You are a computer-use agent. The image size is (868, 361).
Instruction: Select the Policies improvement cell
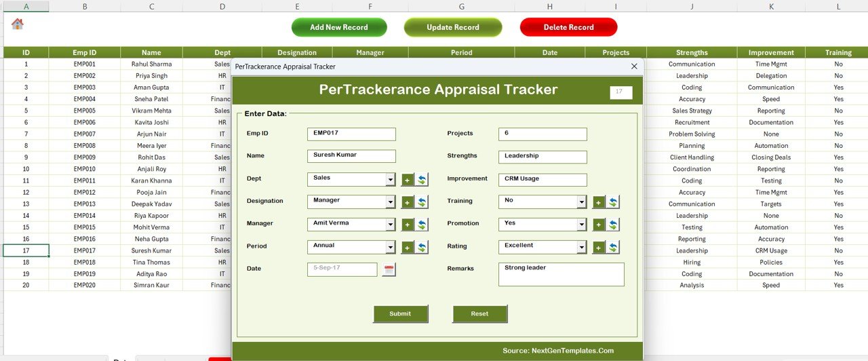pos(771,262)
